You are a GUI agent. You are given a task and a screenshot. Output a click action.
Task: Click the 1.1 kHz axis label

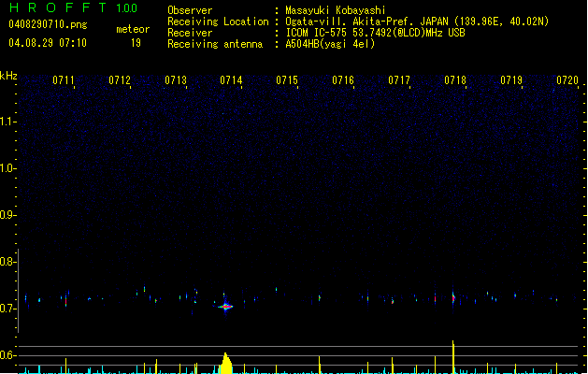(7, 122)
